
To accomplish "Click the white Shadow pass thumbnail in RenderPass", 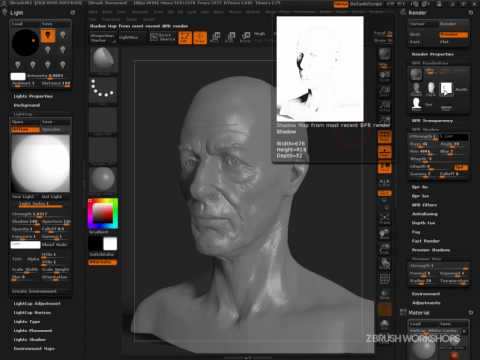I will pyautogui.click(x=446, y=89).
